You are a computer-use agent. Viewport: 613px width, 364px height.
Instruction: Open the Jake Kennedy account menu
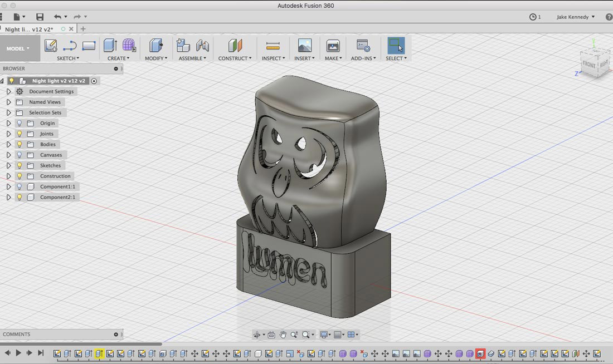576,17
